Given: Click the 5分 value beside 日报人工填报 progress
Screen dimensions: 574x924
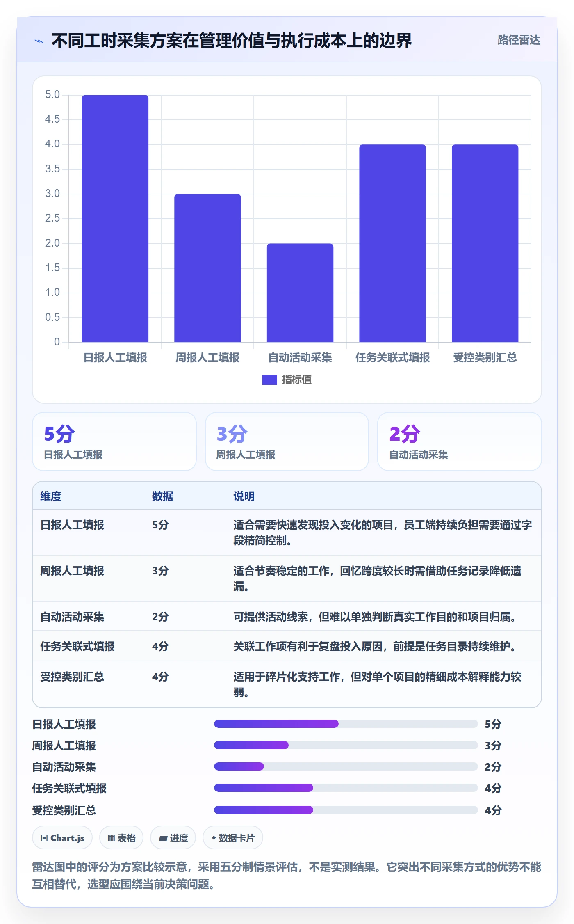Looking at the screenshot, I should click(x=493, y=724).
